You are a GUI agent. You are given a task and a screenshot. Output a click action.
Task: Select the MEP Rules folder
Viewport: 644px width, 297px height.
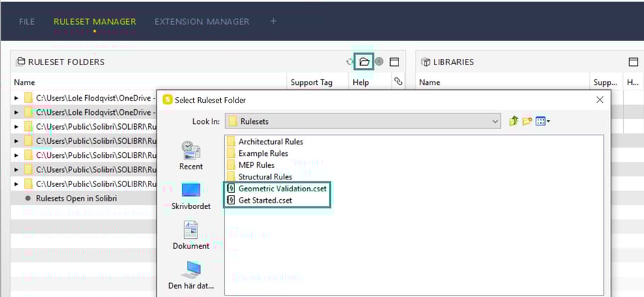[251, 165]
